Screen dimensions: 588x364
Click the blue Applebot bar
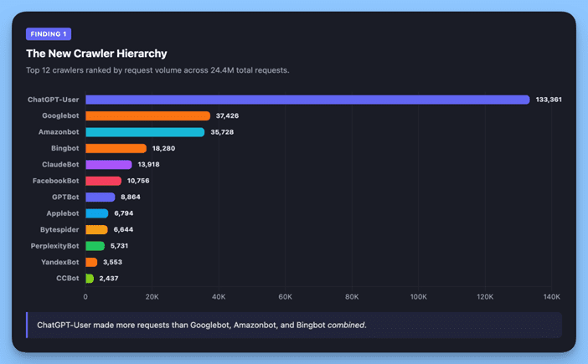click(96, 213)
